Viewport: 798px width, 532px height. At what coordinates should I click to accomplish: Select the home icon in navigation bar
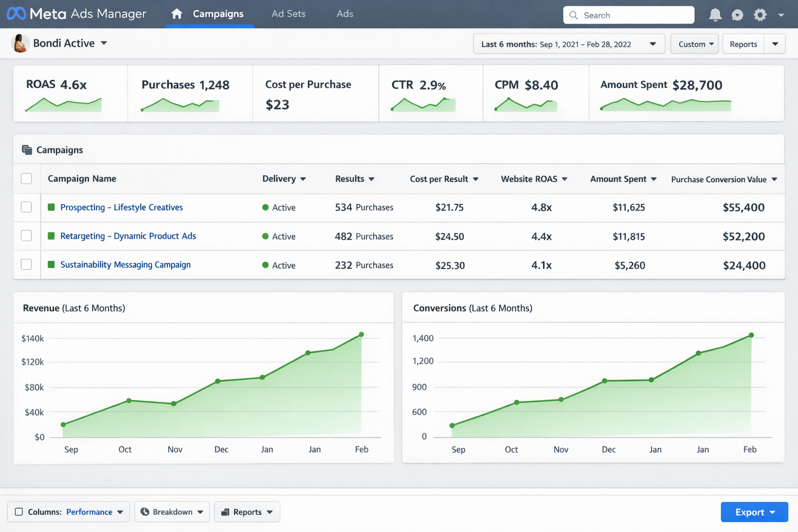click(x=176, y=14)
